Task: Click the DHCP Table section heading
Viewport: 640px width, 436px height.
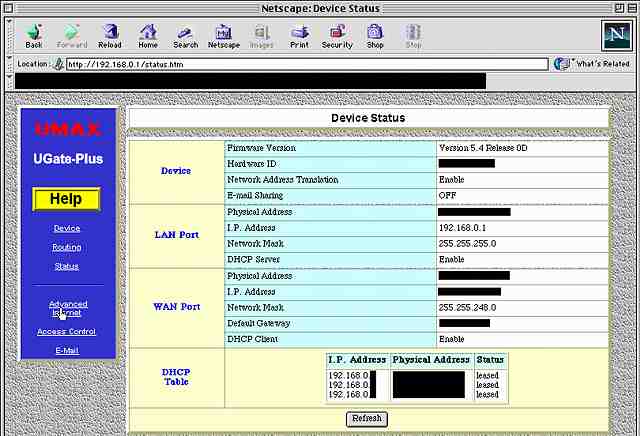Action: pos(176,377)
